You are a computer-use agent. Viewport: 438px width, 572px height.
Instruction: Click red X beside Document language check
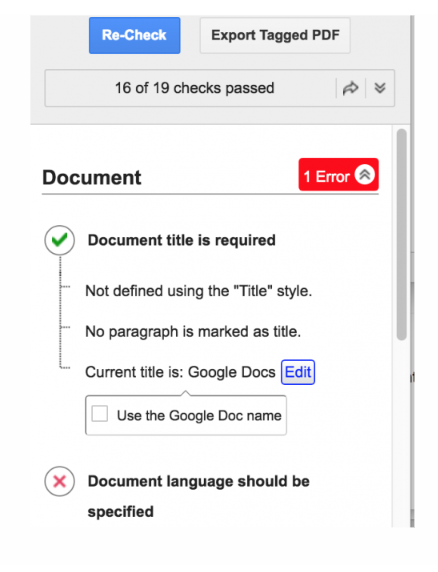coord(59,481)
